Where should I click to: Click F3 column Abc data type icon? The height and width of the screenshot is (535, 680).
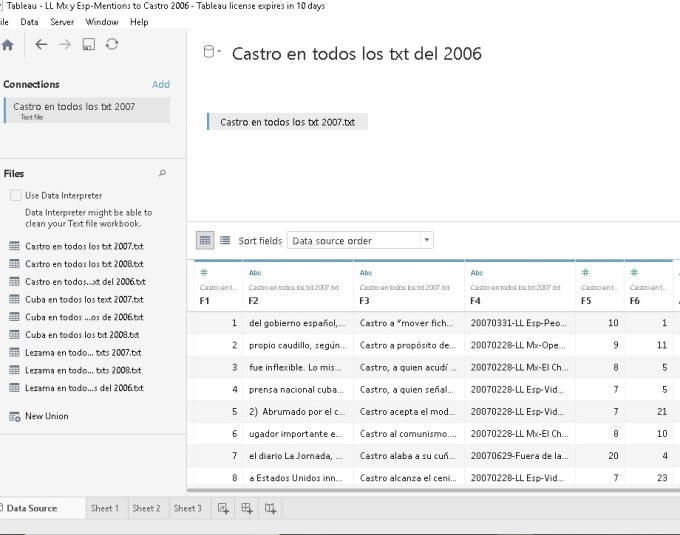(366, 273)
